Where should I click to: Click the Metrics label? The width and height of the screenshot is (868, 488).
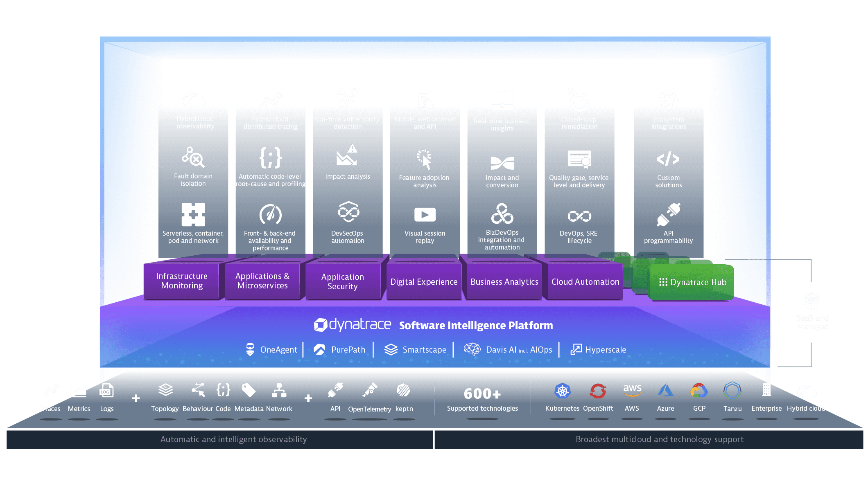79,409
